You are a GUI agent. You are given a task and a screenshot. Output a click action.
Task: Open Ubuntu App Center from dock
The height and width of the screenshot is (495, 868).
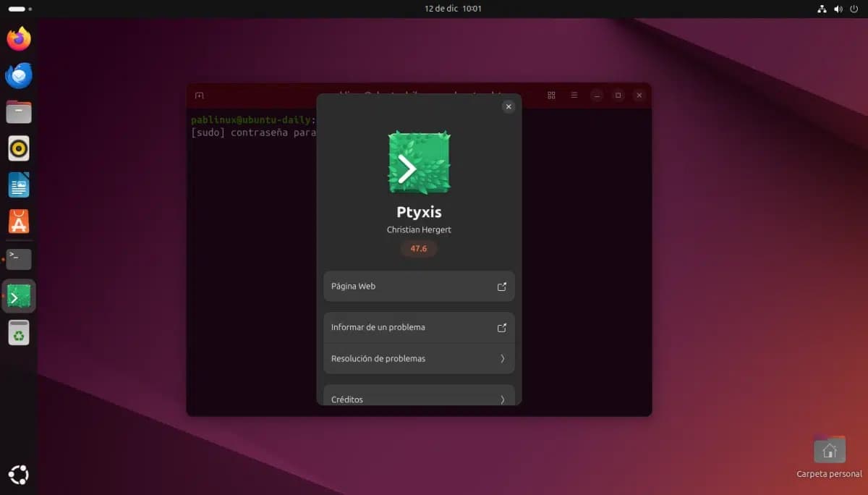coord(19,221)
